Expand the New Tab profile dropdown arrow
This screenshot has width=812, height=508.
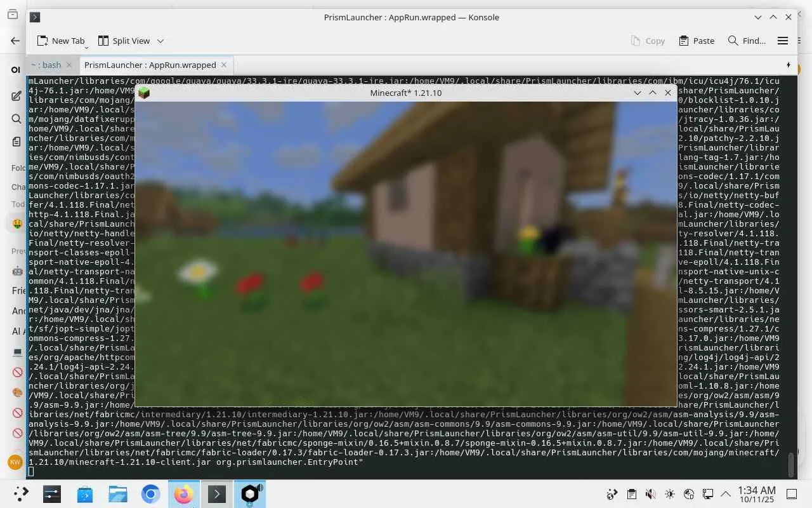coord(86,48)
